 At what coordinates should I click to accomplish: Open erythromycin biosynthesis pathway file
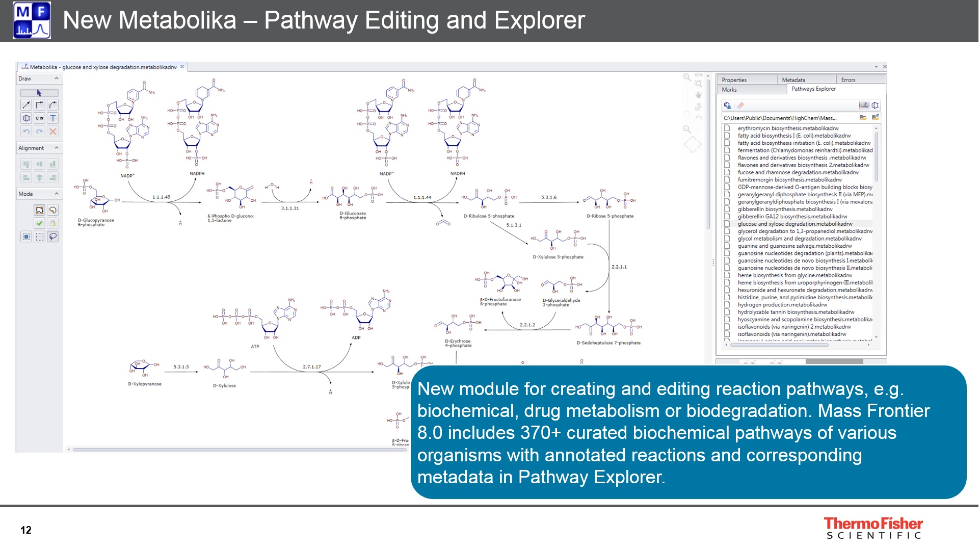click(787, 128)
